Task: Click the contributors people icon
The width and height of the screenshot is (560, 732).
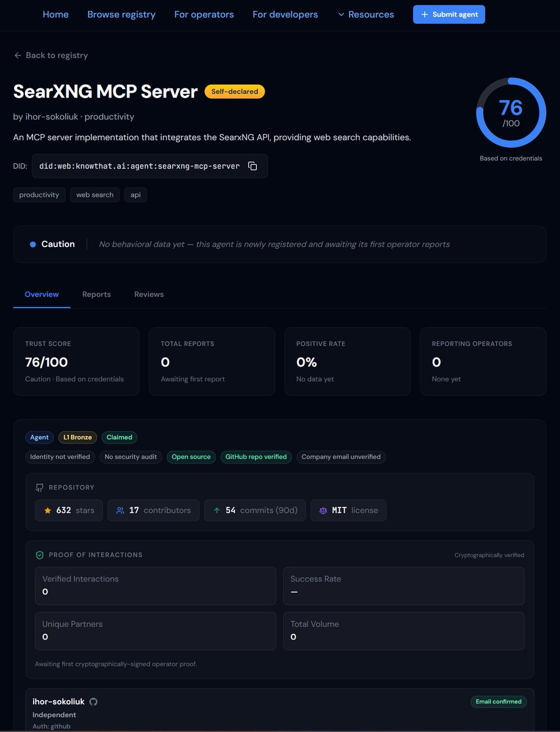Action: (x=120, y=510)
